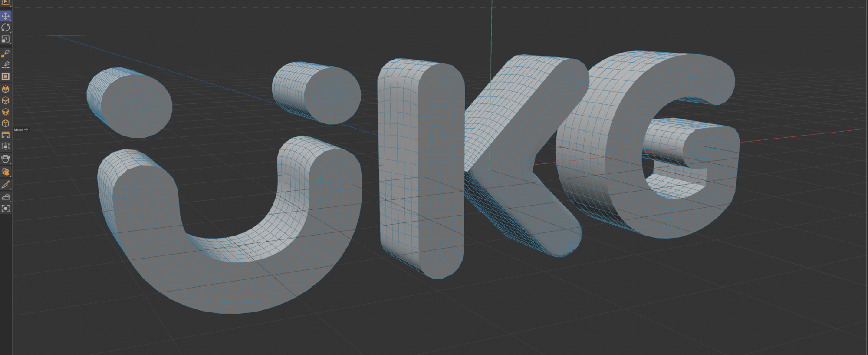
Task: Click the frame target square icon
Action: [x=6, y=209]
